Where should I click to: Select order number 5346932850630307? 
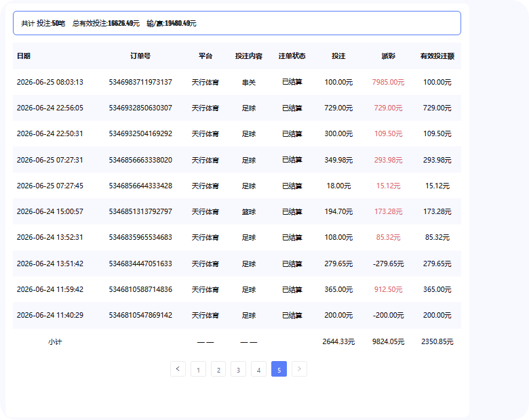click(140, 108)
